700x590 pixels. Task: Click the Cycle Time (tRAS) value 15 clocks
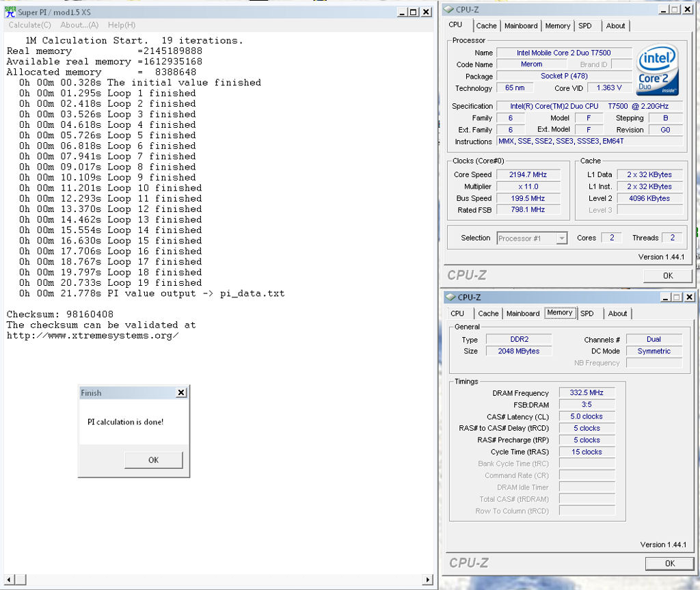tap(587, 452)
